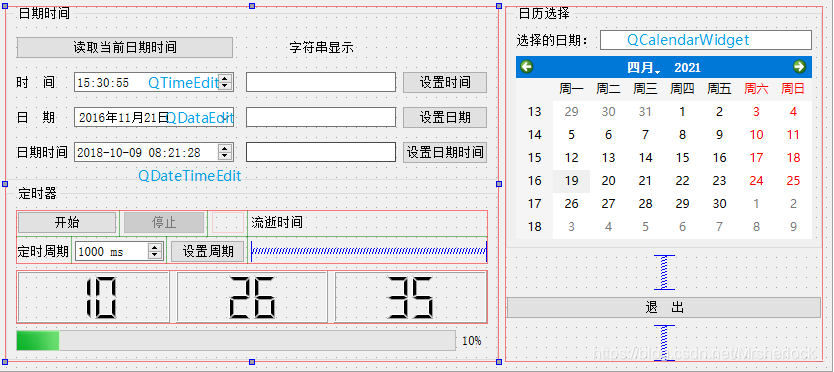Click the string field beside 设置日期时间

coord(321,152)
